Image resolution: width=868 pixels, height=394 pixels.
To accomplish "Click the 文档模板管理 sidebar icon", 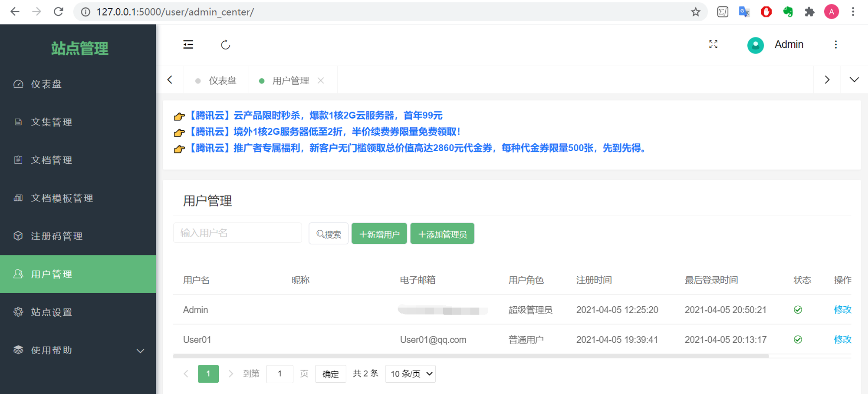I will click(18, 198).
